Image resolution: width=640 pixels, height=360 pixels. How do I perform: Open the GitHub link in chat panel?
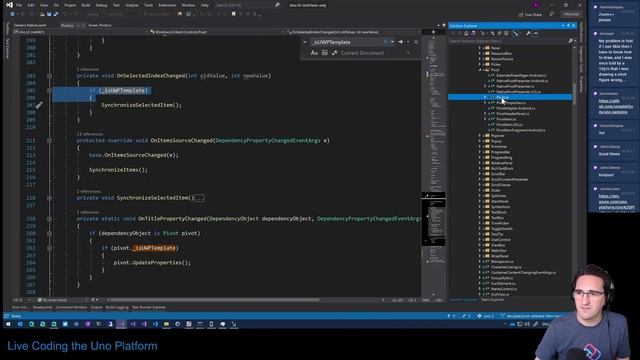tap(616, 106)
